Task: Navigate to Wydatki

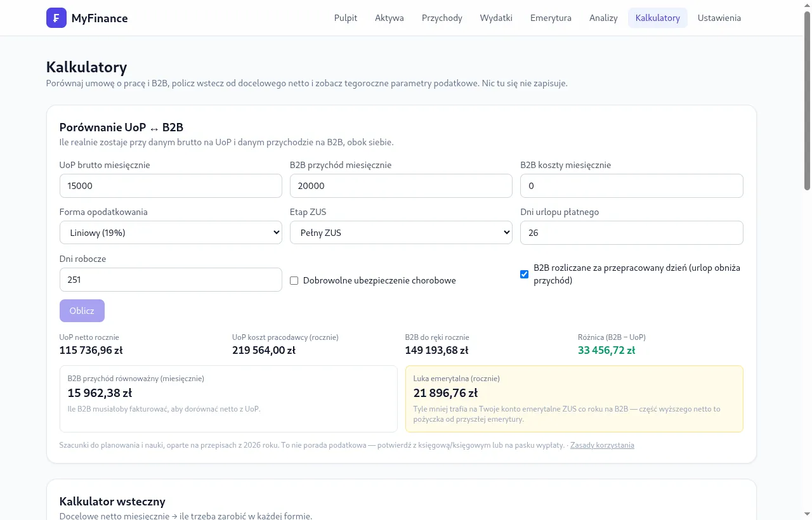Action: [496, 18]
